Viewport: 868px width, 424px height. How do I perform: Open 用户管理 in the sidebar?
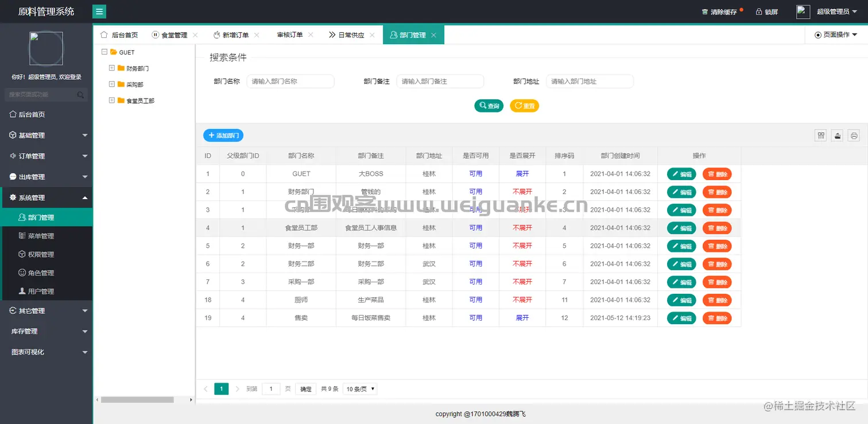(46, 291)
